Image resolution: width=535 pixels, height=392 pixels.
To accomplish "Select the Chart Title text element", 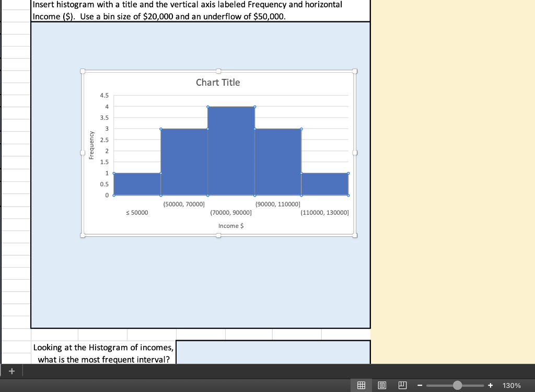I will pyautogui.click(x=218, y=82).
